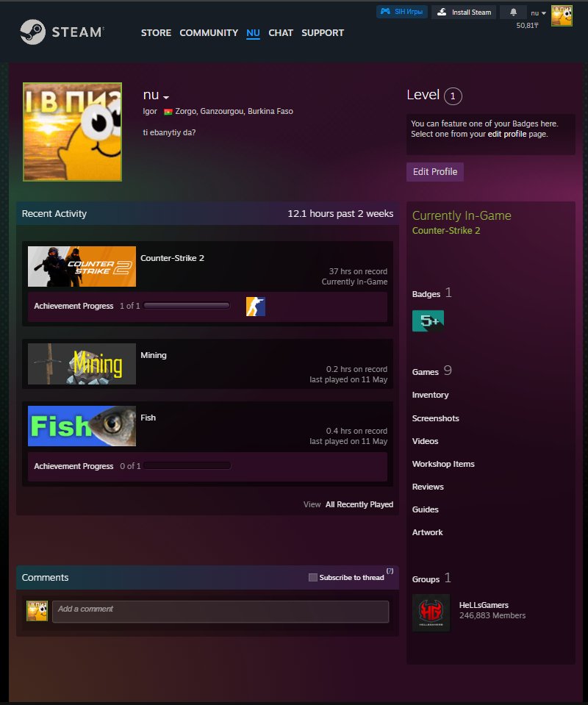
Task: Click the subscribe thread help question mark
Action: [390, 571]
